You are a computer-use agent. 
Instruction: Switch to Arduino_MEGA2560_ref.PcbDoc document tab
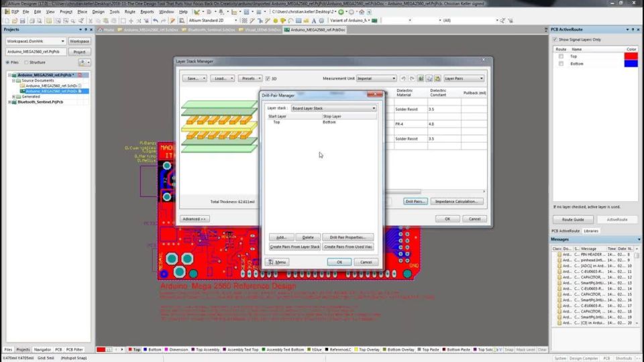[x=315, y=29]
